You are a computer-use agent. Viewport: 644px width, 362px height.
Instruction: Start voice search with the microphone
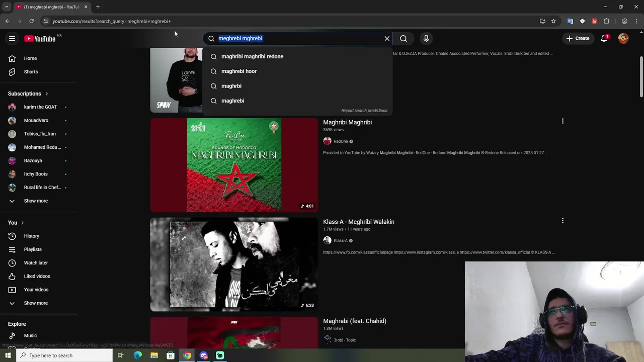(x=426, y=39)
